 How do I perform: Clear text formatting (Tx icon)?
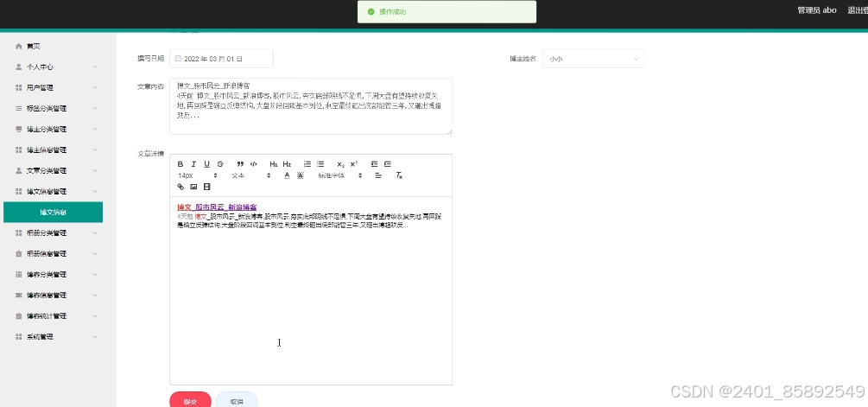tap(399, 175)
